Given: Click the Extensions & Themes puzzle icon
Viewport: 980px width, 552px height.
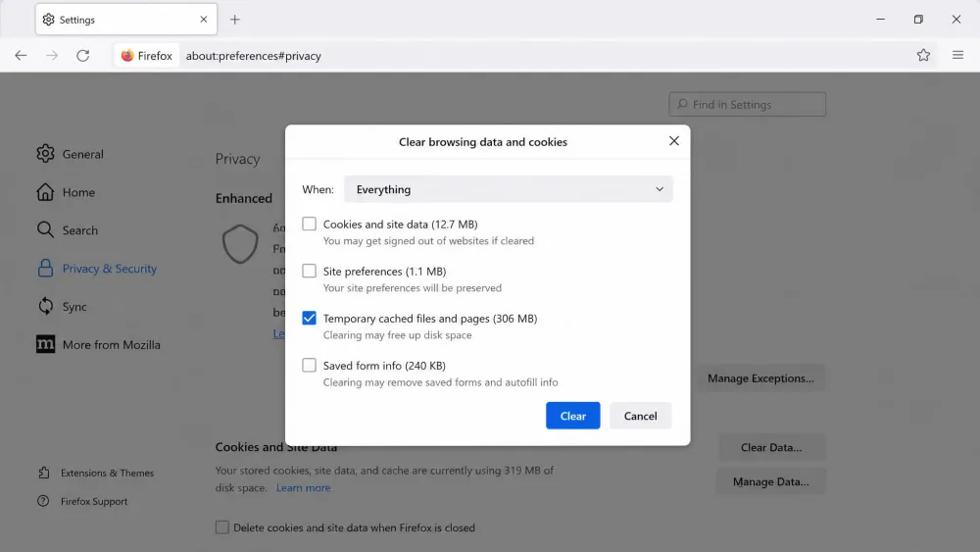Looking at the screenshot, I should 44,473.
